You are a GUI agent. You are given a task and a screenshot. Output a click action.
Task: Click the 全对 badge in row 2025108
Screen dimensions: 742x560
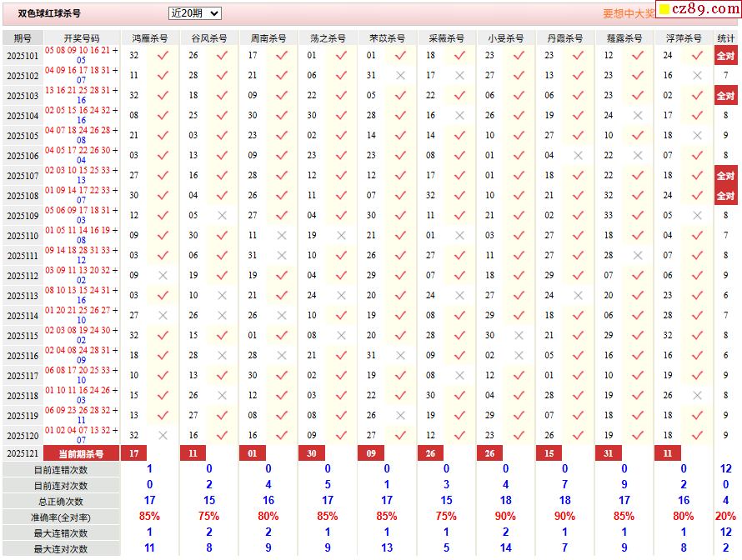(725, 196)
